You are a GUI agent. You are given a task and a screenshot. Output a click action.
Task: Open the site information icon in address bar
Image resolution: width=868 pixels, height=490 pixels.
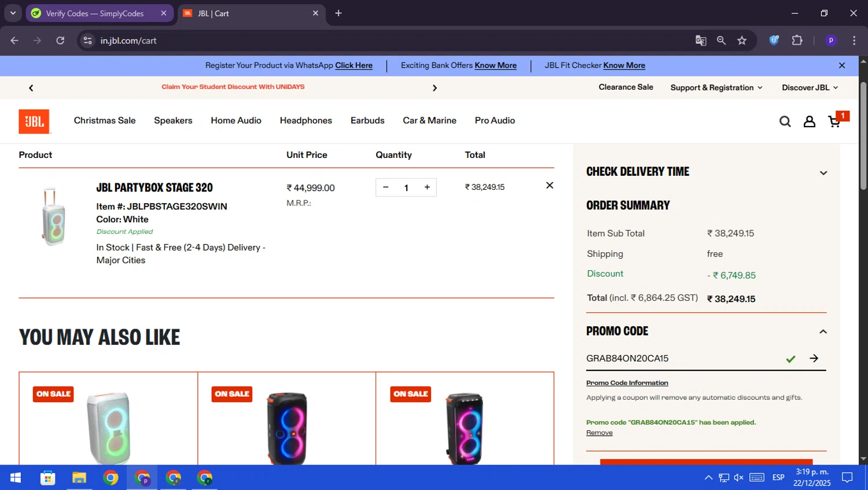(x=87, y=40)
